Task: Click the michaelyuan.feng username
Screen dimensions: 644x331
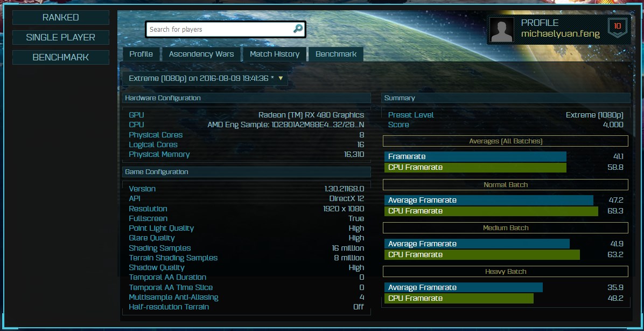Action: point(560,34)
